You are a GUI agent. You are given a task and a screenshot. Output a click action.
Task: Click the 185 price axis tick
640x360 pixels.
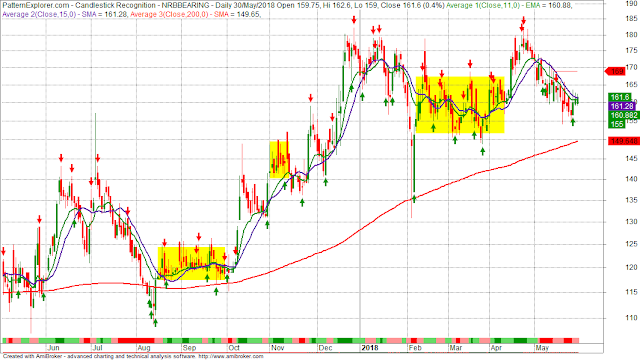point(631,19)
